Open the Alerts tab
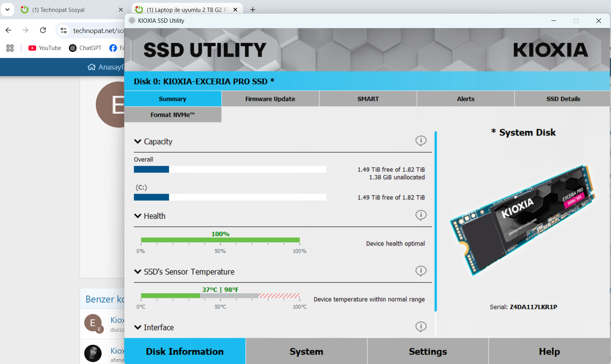 coord(466,99)
